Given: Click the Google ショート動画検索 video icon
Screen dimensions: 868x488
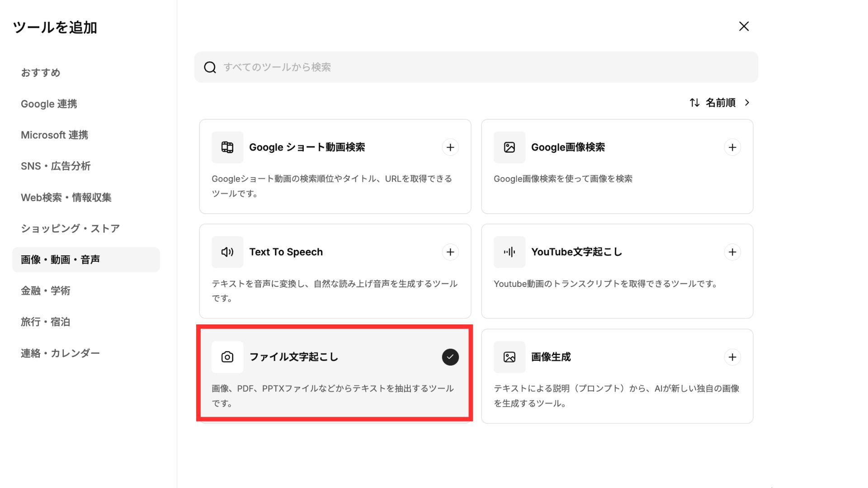Looking at the screenshot, I should [227, 147].
